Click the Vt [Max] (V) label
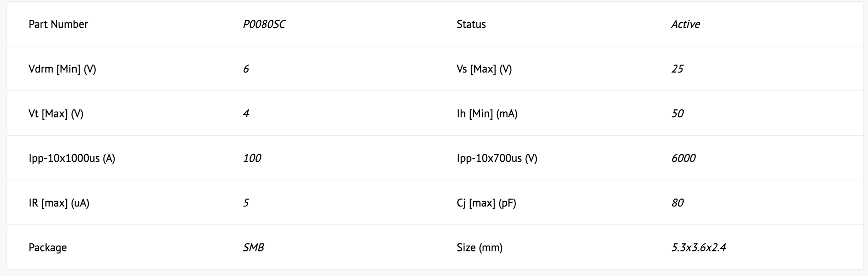Screen dimensions: 868x276 (56, 113)
